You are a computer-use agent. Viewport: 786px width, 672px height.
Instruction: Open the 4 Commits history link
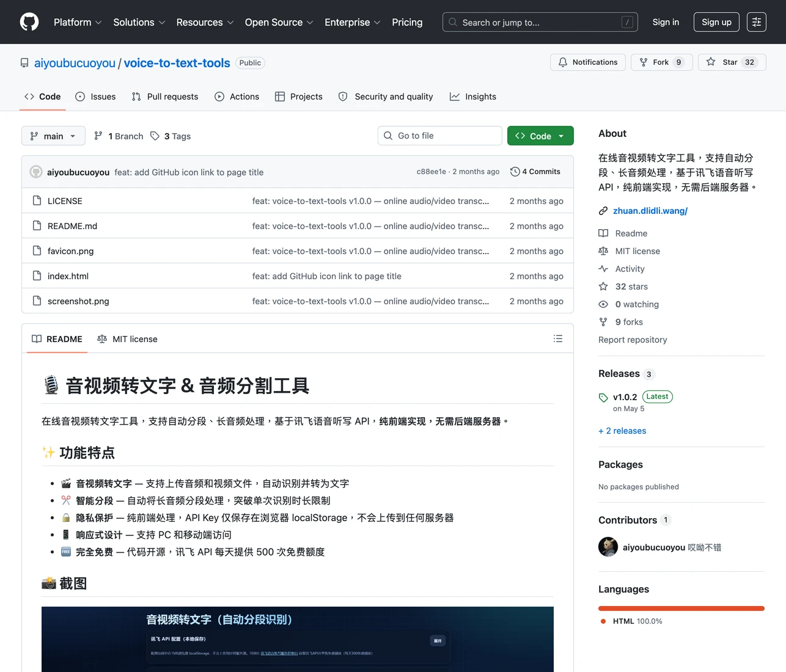click(535, 172)
